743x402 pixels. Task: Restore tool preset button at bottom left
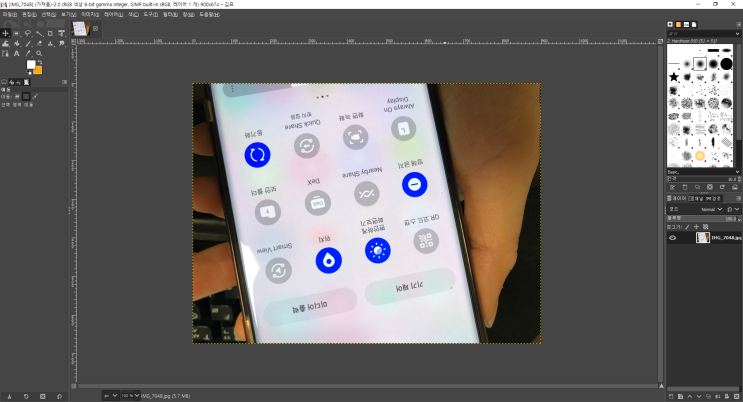26,396
